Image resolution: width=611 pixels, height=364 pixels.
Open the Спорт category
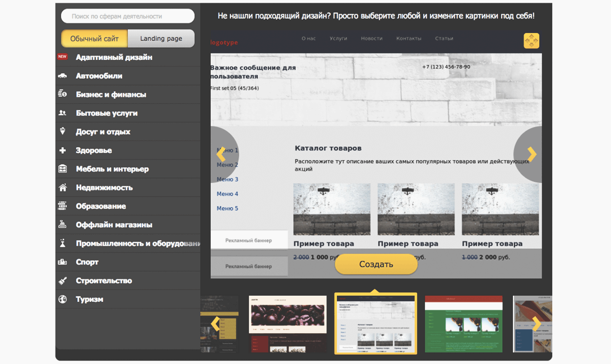128,262
